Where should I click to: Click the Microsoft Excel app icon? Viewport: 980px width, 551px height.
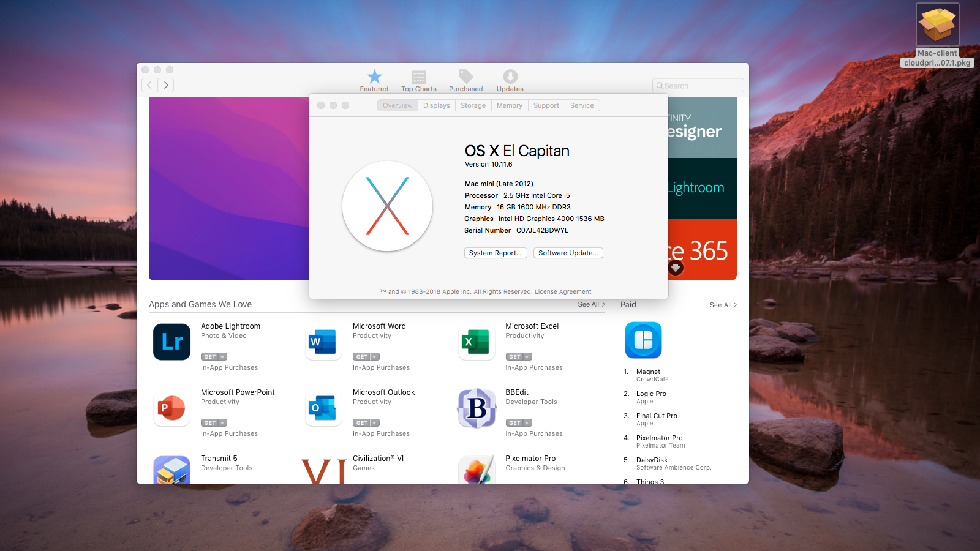[x=477, y=342]
